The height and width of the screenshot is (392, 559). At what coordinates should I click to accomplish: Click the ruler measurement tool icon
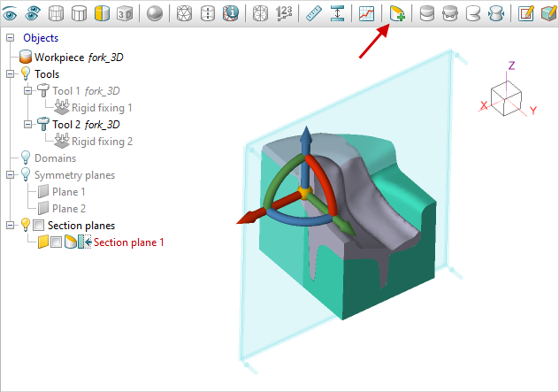(313, 13)
